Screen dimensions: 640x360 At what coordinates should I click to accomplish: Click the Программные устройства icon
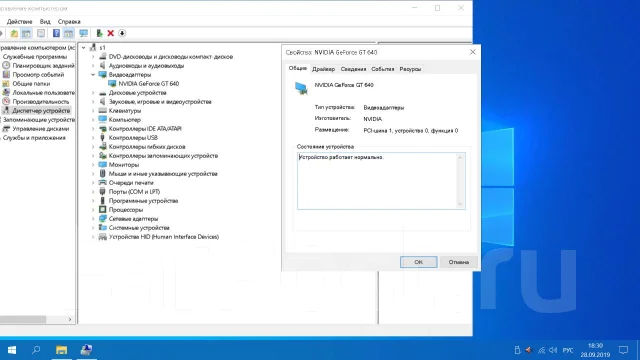pos(102,200)
